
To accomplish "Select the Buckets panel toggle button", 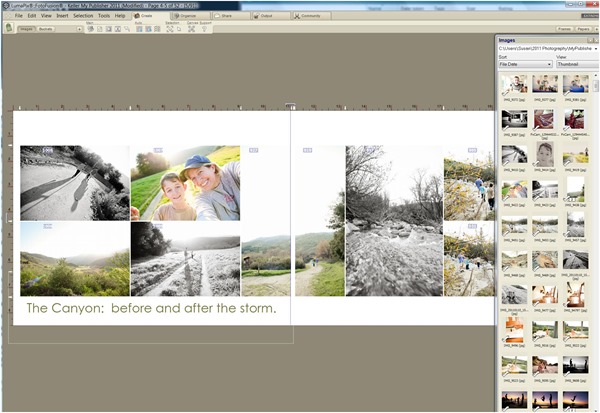I will [x=46, y=29].
